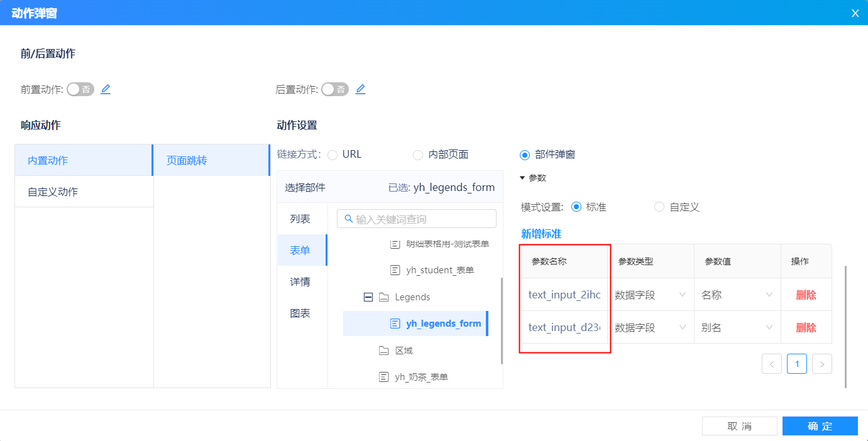Close the 动作弹窗 dialog
The height and width of the screenshot is (441, 868).
tap(855, 13)
